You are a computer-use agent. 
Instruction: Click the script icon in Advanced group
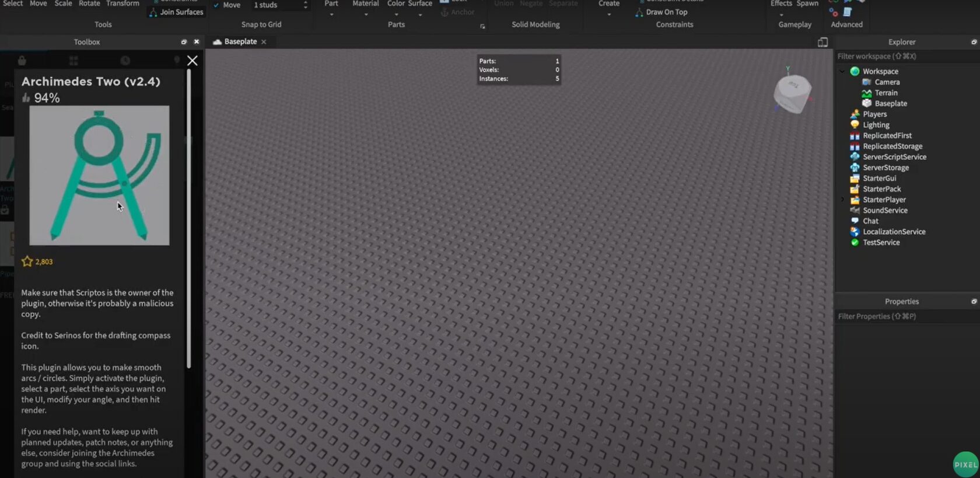848,12
